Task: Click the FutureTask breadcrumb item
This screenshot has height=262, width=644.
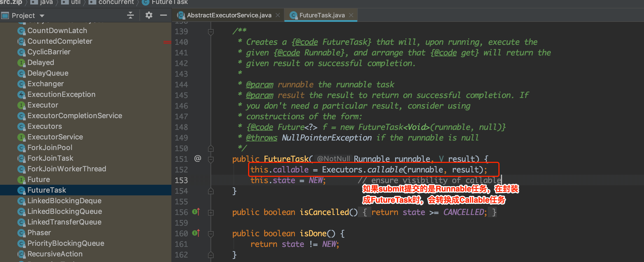Action: point(165,3)
